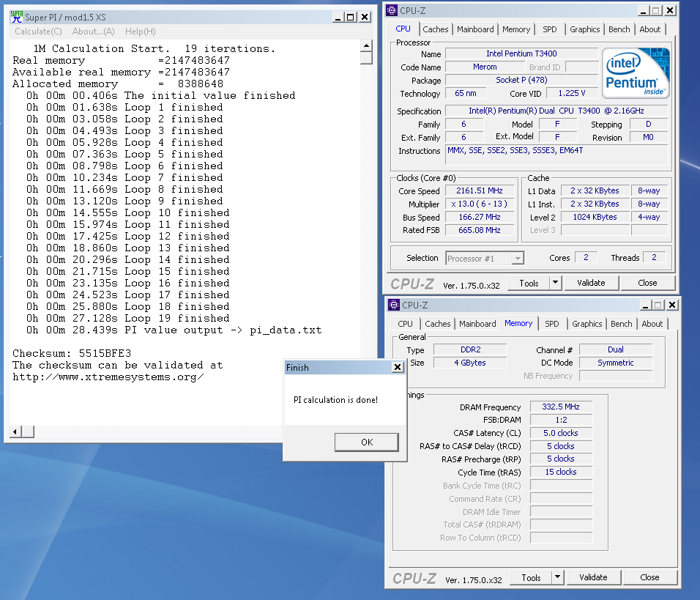700x600 pixels.
Task: Click Validate in top CPU-Z window
Action: pyautogui.click(x=591, y=283)
